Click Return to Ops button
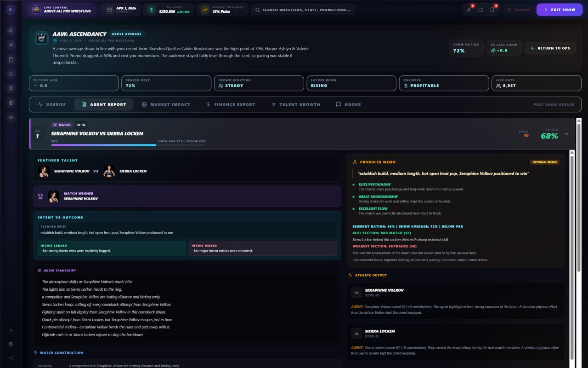 550,48
